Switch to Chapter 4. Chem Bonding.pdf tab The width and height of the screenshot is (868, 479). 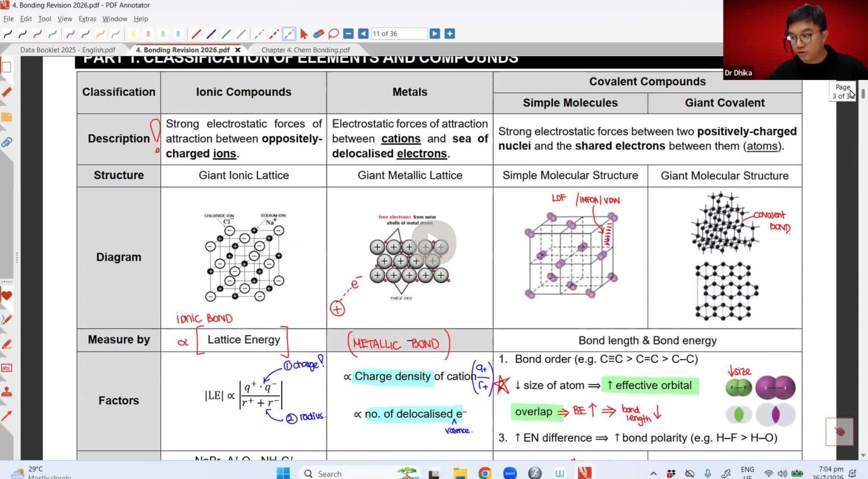(305, 50)
